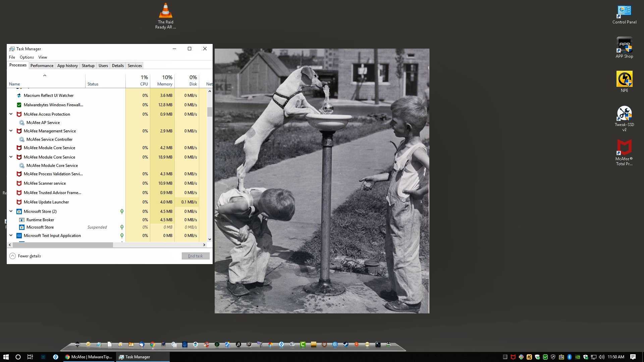Click the horizontal scrollbar right arrow
Viewport: 644px width, 362px height.
click(204, 245)
